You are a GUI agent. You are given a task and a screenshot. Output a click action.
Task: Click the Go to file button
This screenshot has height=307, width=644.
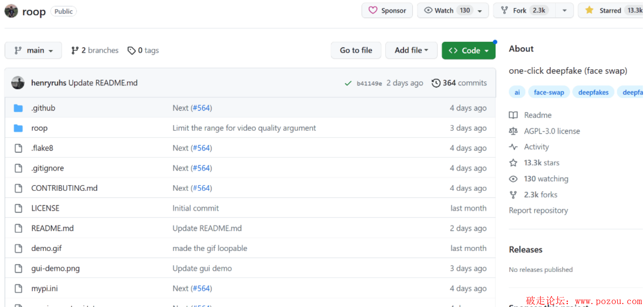click(356, 50)
